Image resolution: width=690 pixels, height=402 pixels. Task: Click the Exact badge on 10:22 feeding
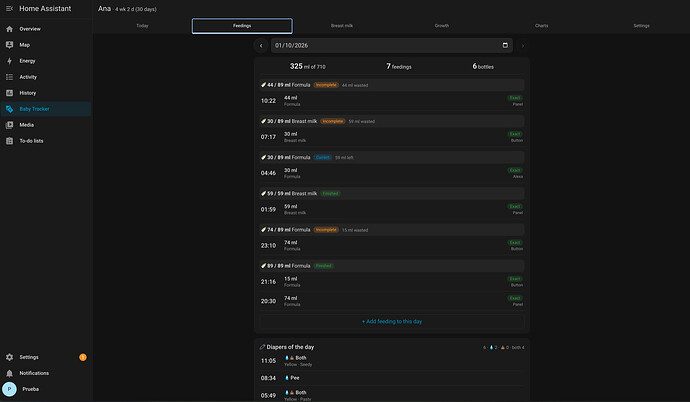point(515,98)
